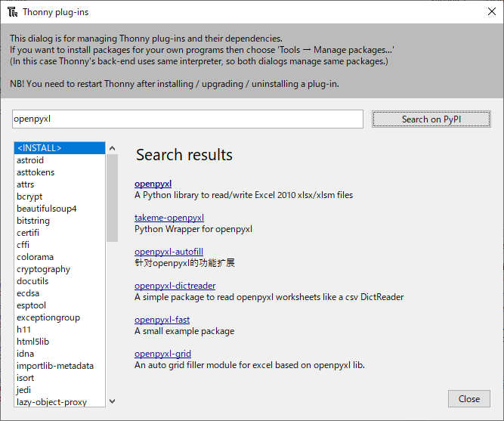Screen dimensions: 504x421
Task: Select lazy-object-proxy package entry
Action: coord(51,402)
